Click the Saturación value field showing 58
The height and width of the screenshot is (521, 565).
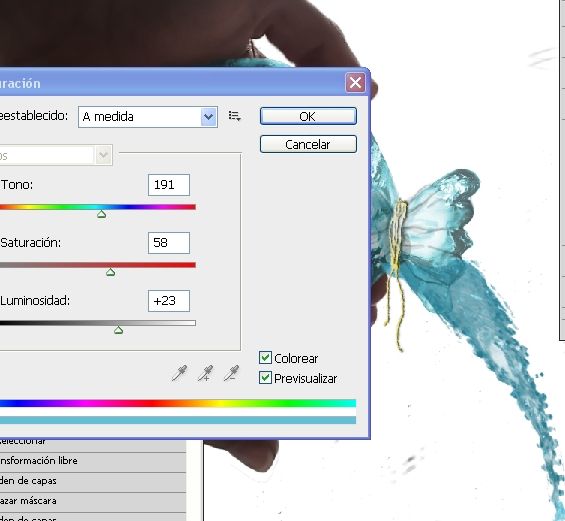point(169,243)
